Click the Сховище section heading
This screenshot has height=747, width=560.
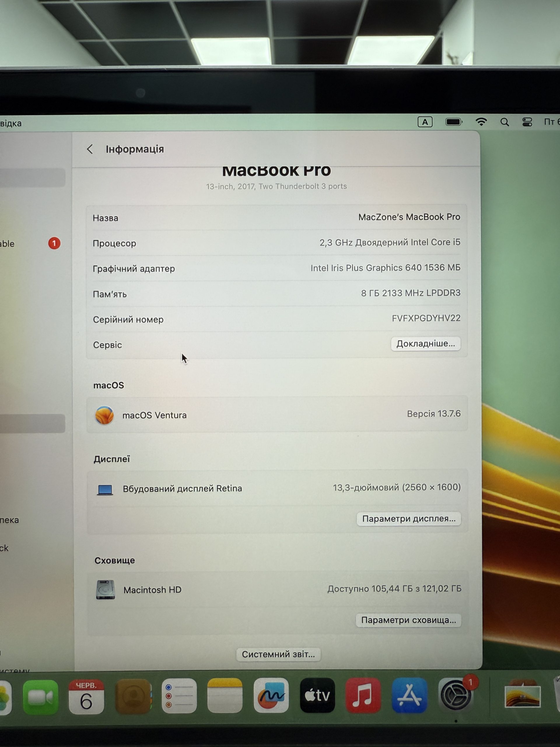pyautogui.click(x=114, y=561)
